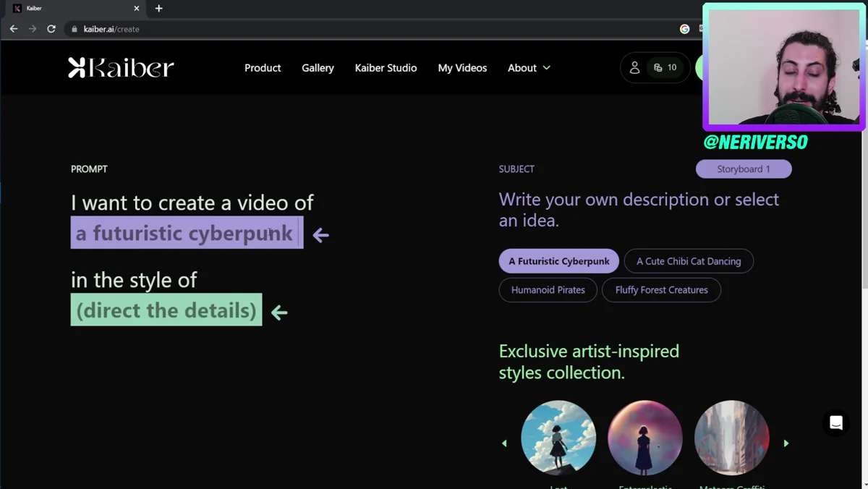868x489 pixels.
Task: Click the PROMPT heading label
Action: [89, 169]
